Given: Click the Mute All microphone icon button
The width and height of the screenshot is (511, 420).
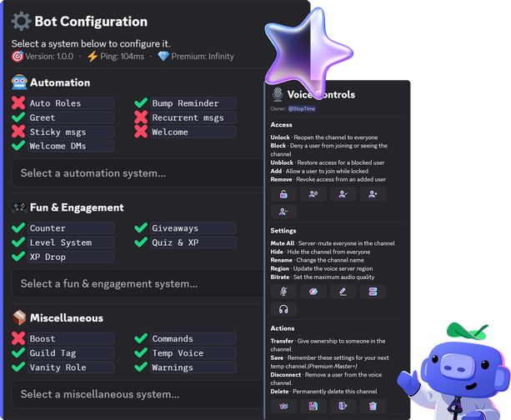Looking at the screenshot, I should [283, 292].
